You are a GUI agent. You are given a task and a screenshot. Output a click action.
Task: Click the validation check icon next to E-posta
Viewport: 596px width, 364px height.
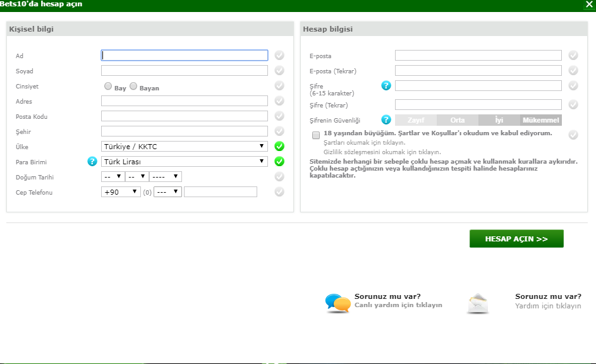click(573, 56)
